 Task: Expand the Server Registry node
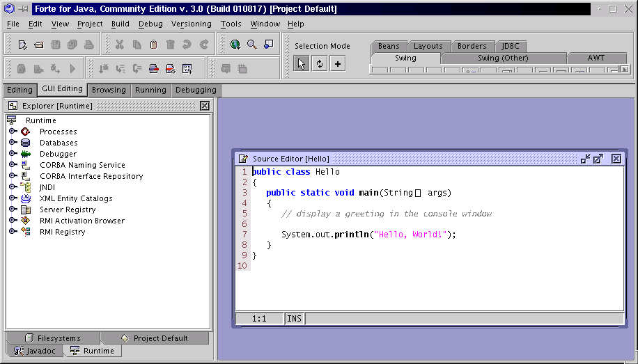[x=13, y=209]
